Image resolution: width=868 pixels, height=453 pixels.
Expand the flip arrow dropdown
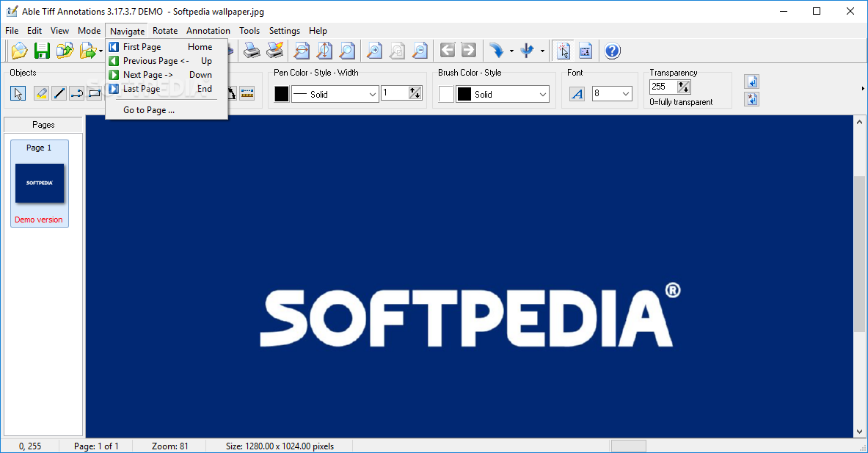click(x=542, y=51)
